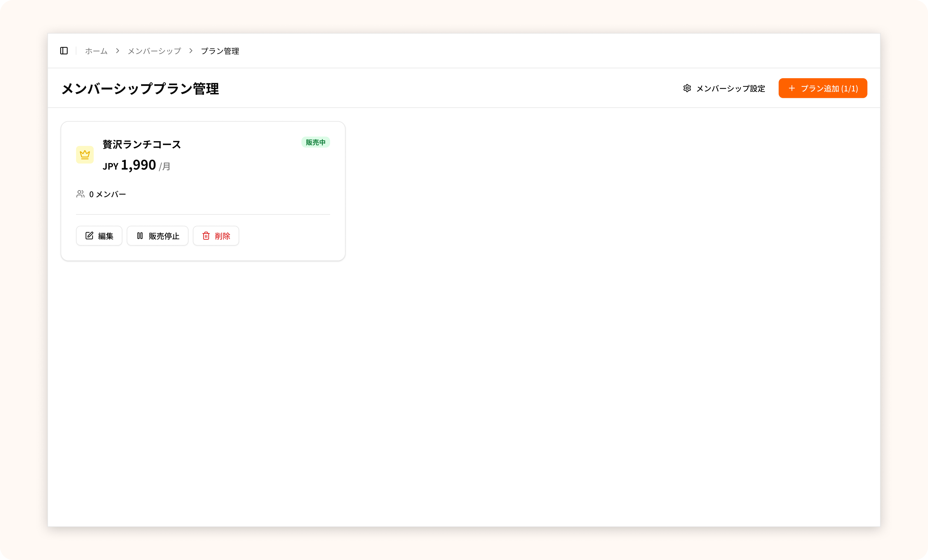Click the gear icon for membership settings

tap(687, 88)
